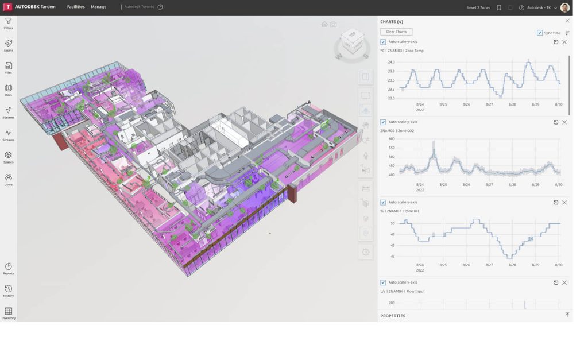
Task: Open the Facilities menu
Action: pyautogui.click(x=76, y=7)
